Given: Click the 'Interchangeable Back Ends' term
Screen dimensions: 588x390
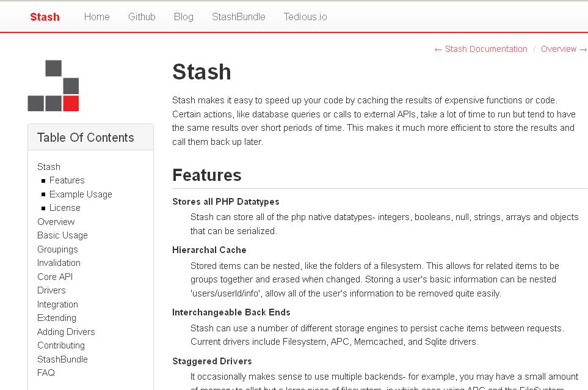Looking at the screenshot, I should pyautogui.click(x=231, y=312).
